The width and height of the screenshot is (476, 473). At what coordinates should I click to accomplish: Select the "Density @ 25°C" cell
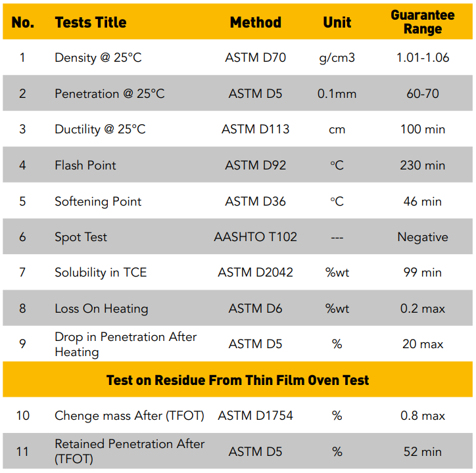98,58
